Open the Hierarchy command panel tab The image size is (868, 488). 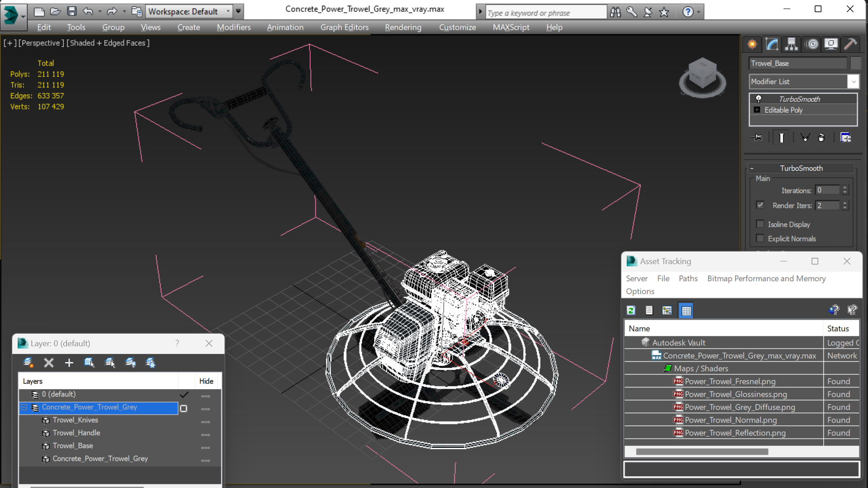click(791, 44)
